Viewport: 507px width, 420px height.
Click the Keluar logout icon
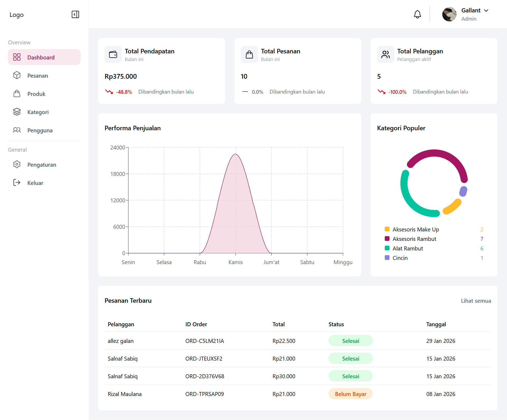tap(17, 183)
